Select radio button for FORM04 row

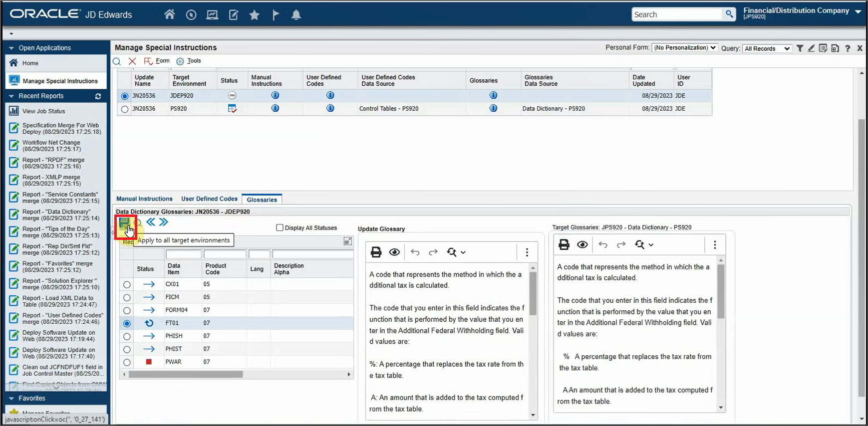click(x=127, y=310)
